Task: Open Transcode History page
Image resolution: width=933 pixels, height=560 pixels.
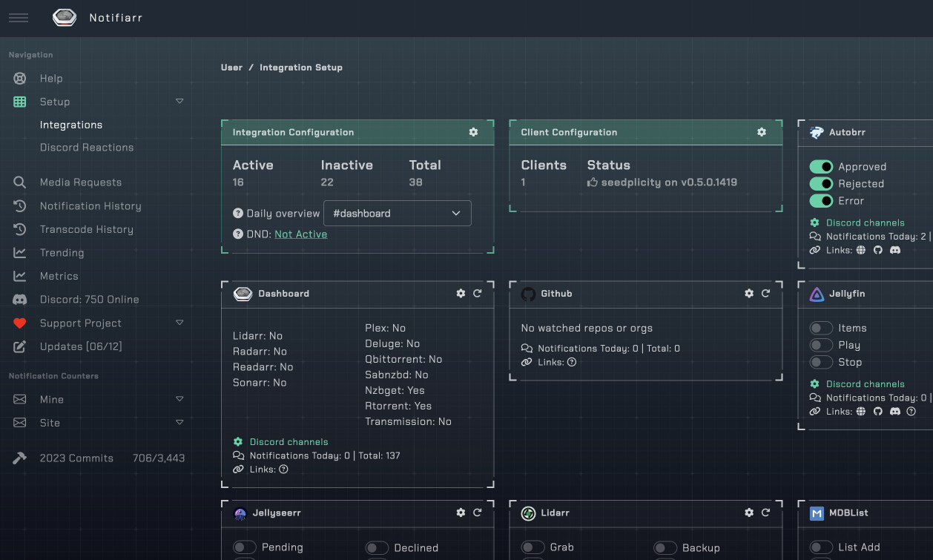Action: (x=87, y=229)
